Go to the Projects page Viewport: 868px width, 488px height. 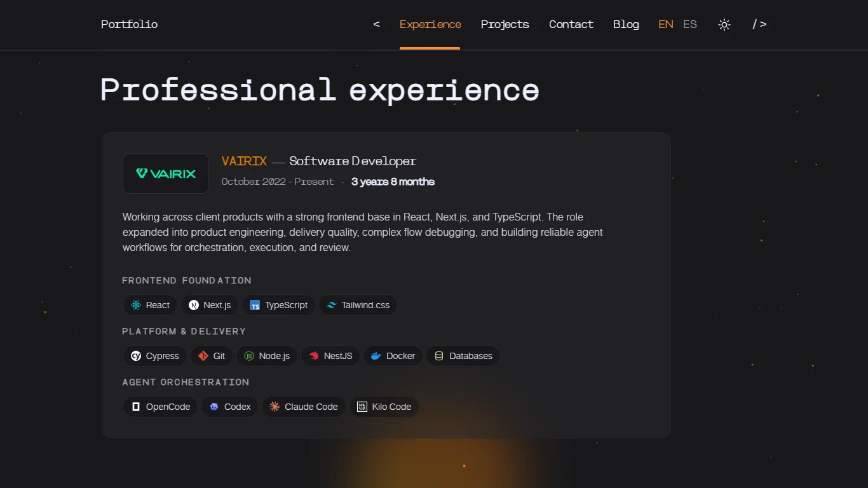pyautogui.click(x=505, y=24)
